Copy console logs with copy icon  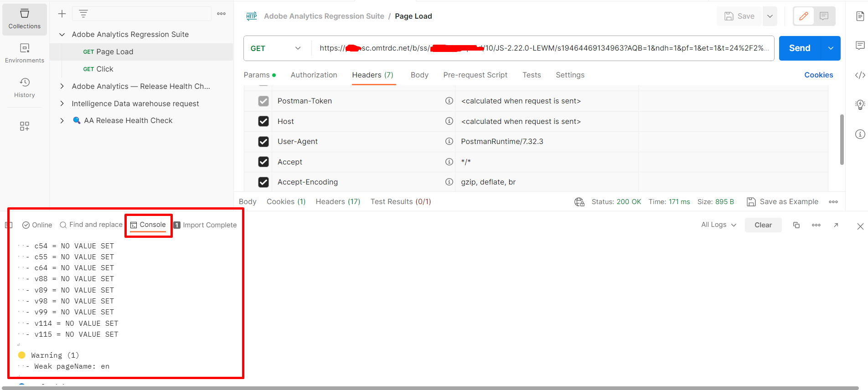[x=796, y=225]
